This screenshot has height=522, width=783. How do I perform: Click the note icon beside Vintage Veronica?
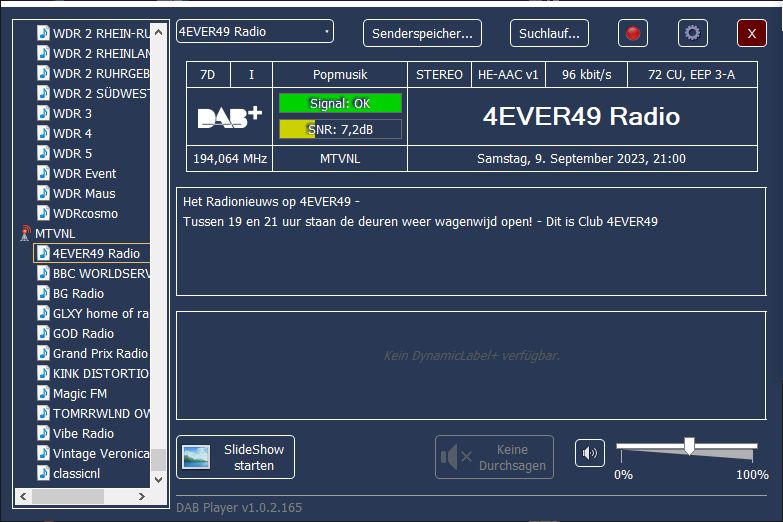43,453
